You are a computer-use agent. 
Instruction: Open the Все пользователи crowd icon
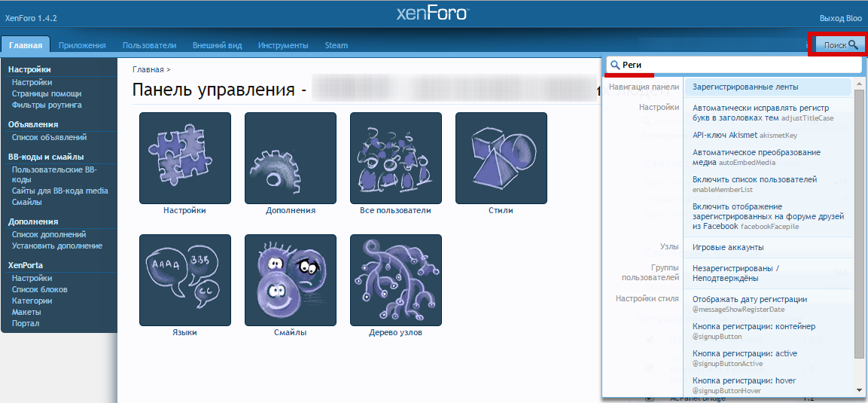[396, 157]
